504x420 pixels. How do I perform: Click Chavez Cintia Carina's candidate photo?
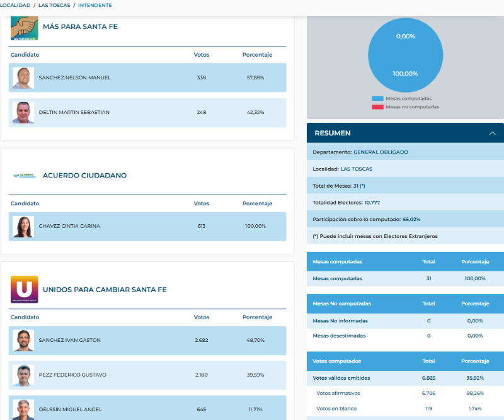pos(23,227)
